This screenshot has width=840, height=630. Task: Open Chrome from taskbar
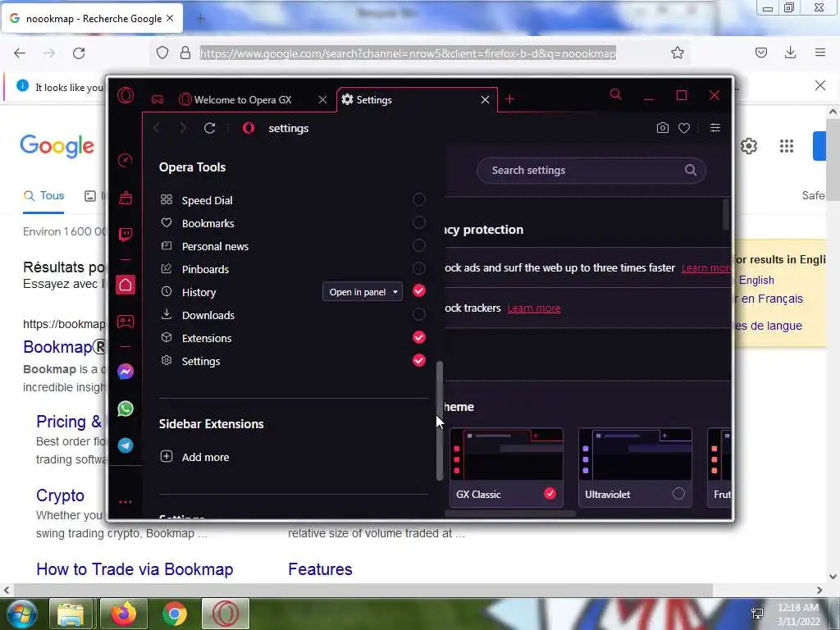(174, 614)
